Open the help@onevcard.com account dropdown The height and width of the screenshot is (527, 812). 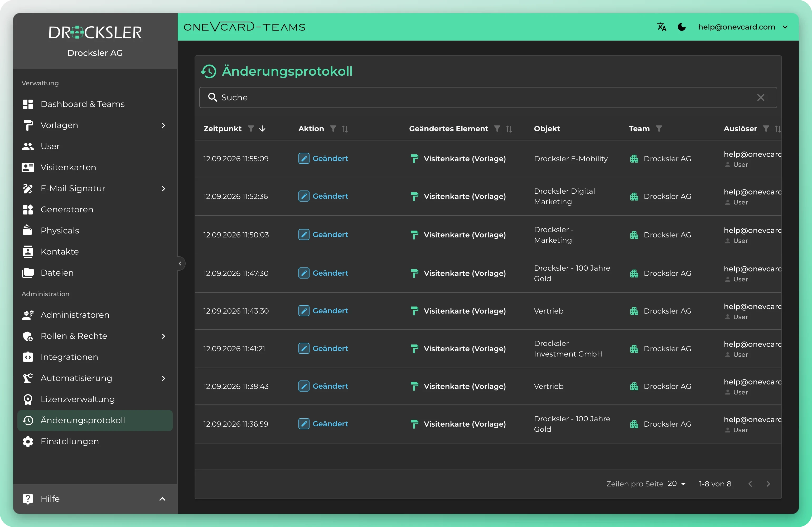tap(743, 27)
